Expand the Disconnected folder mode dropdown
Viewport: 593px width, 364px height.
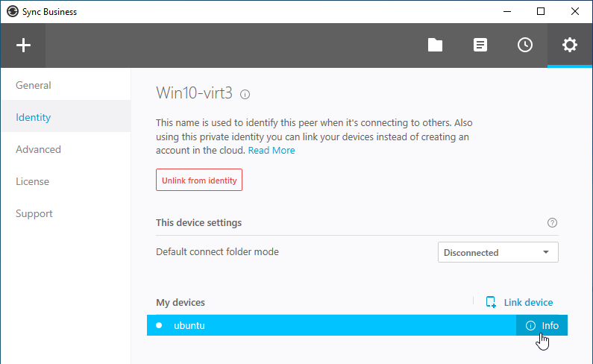coord(498,252)
